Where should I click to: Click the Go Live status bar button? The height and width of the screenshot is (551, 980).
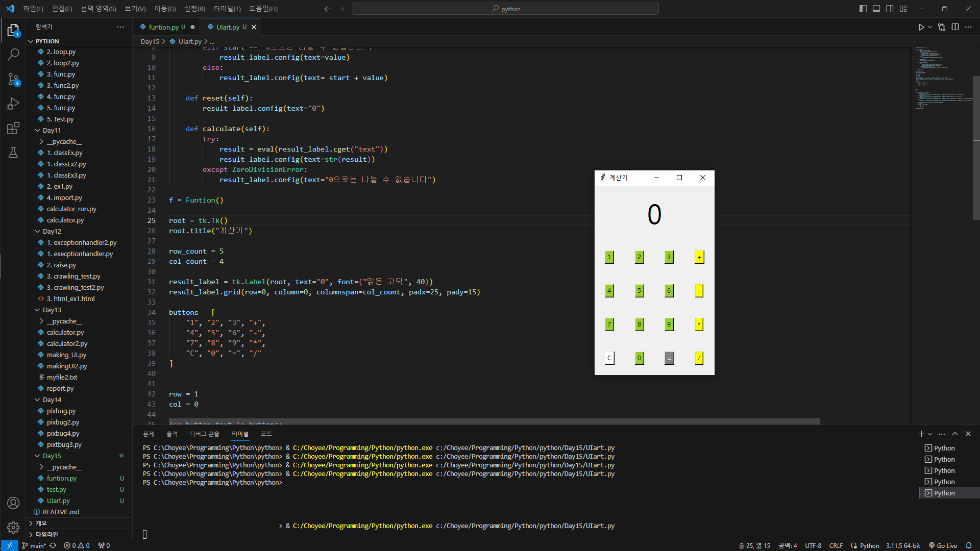pos(943,545)
